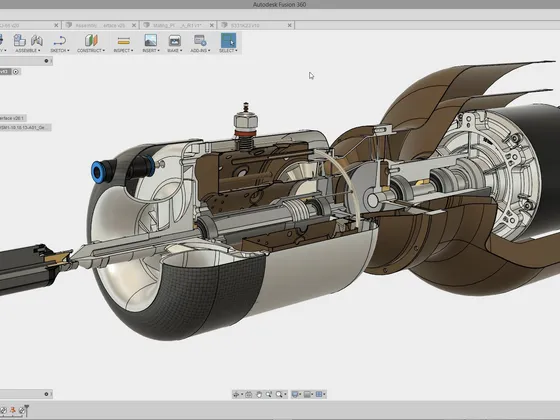Viewport: 560px width, 420px height.
Task: Close the Mating_Pl..._A_R1 tab
Action: pyautogui.click(x=212, y=25)
